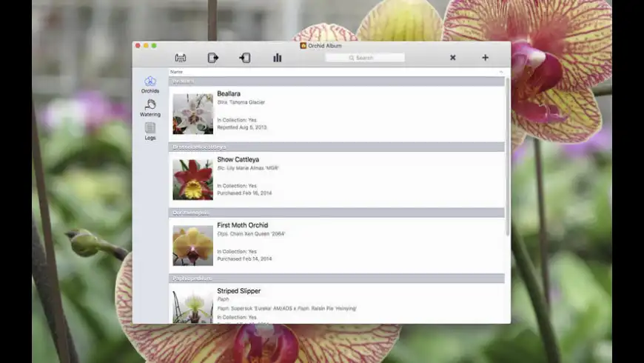644x363 pixels.
Task: Select the Show Cattleya entry title
Action: point(238,159)
